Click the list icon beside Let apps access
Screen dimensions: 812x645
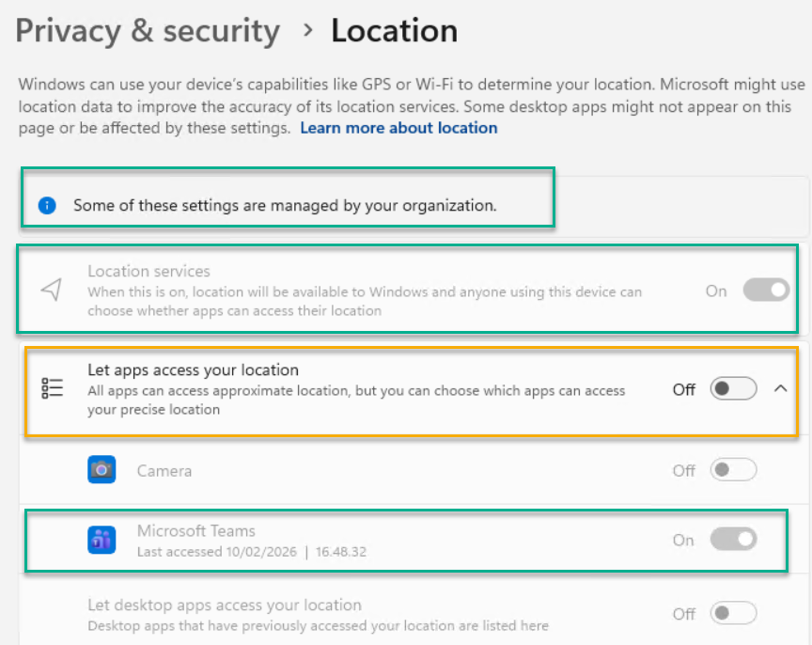click(53, 389)
